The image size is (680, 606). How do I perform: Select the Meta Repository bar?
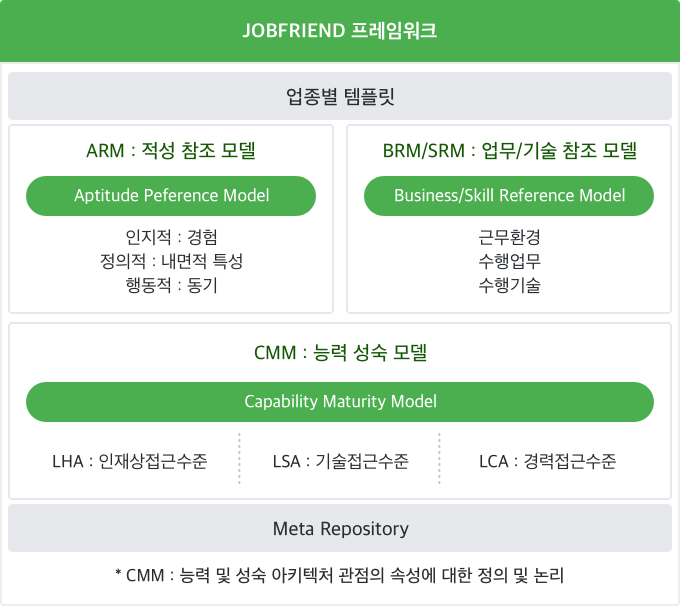[x=340, y=528]
